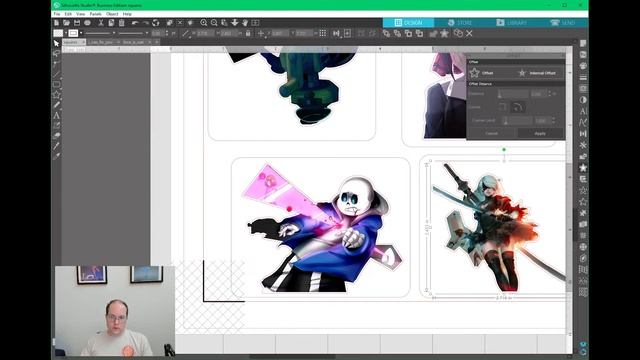Image resolution: width=640 pixels, height=360 pixels.
Task: Expand the line style dropdown
Action: [x=114, y=33]
